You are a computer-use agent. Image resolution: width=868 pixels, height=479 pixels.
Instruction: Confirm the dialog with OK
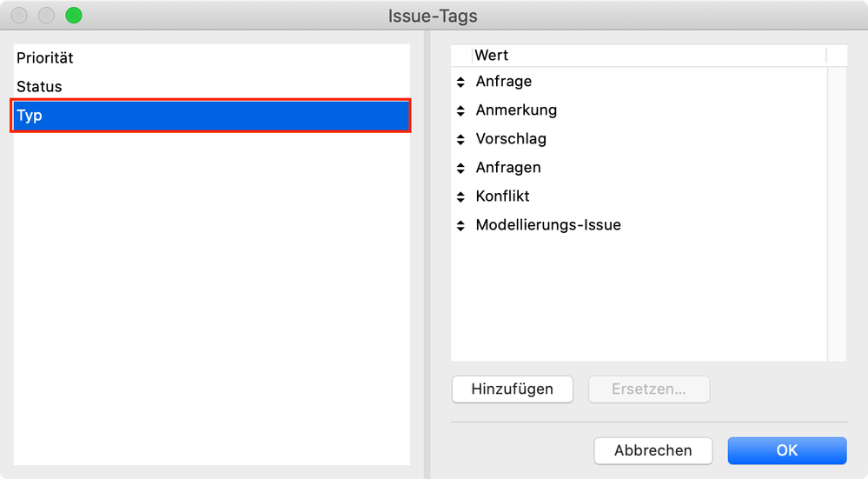tap(786, 450)
